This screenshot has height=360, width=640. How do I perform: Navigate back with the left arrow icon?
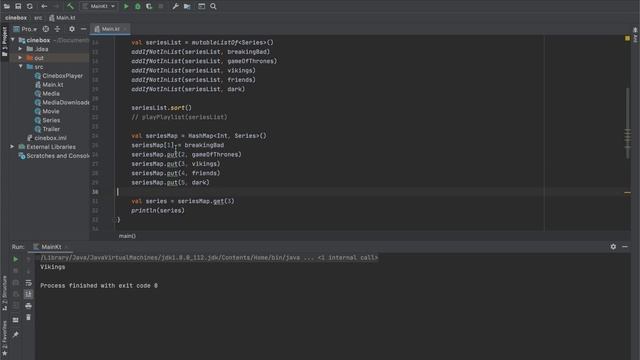pyautogui.click(x=44, y=6)
